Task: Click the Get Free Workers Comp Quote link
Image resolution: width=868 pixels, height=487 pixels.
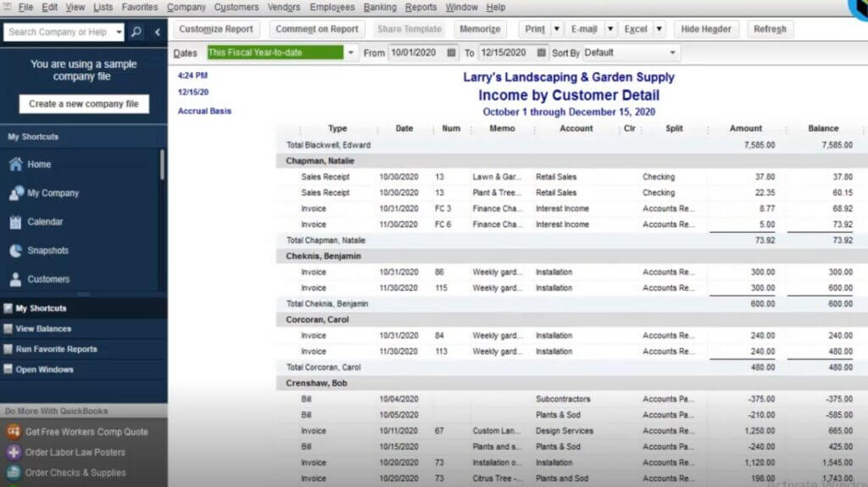Action: 86,432
